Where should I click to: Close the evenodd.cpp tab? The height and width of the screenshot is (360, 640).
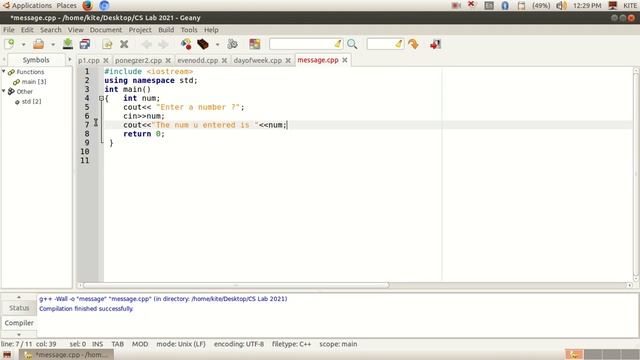tap(224, 60)
